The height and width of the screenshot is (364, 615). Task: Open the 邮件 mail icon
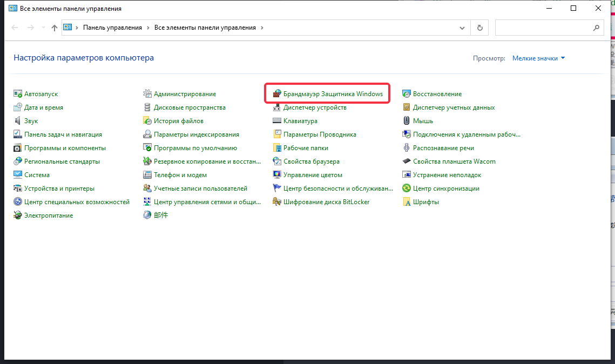pos(147,215)
